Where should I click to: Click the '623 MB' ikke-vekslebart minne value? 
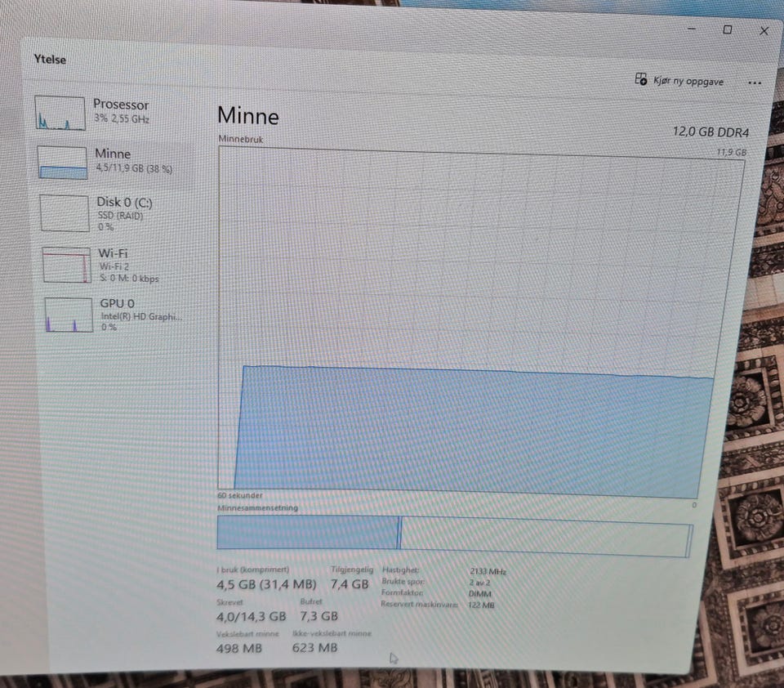(314, 648)
